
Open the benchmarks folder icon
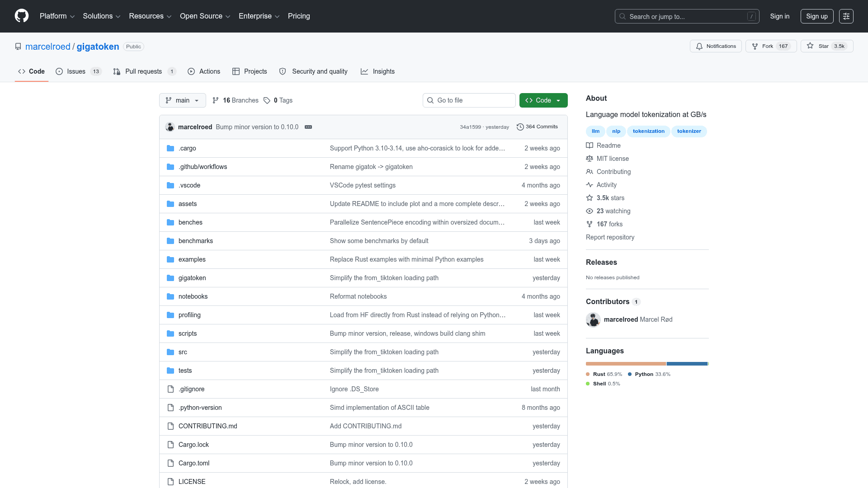pos(170,241)
